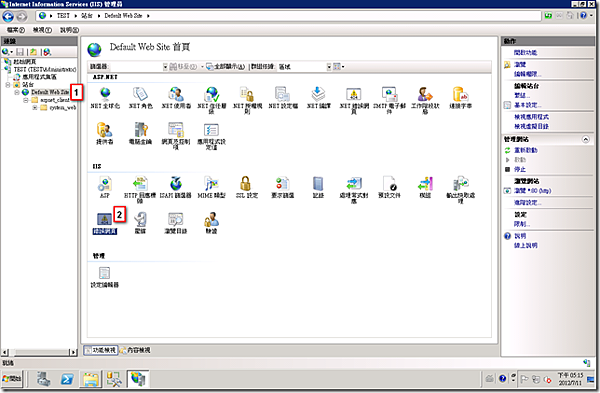600x393 pixels.
Task: Open the Session State feature icon
Action: 425,94
